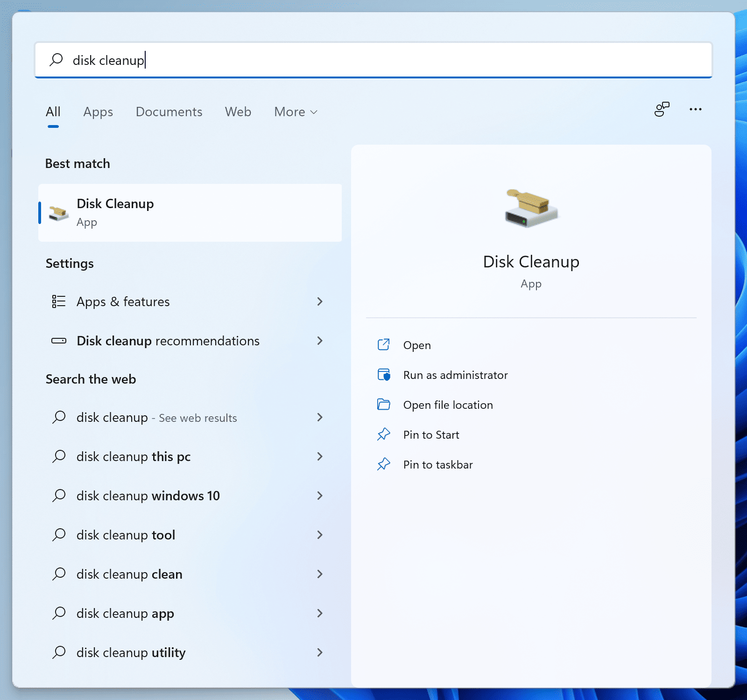Click the Disk Cleanup title in preview pane
The image size is (747, 700).
point(531,262)
